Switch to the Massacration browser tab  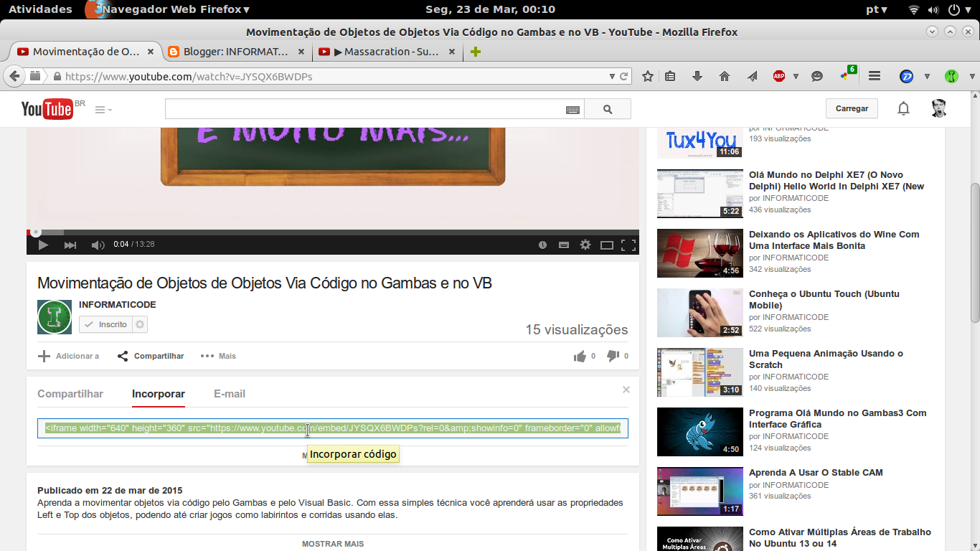[386, 52]
